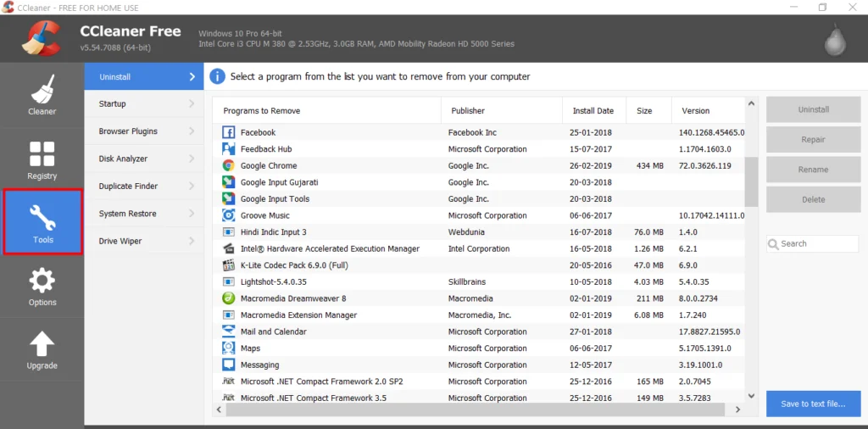The image size is (868, 429).
Task: Select the Intel Hardware Accelerated Execution Manager icon
Action: coord(228,248)
